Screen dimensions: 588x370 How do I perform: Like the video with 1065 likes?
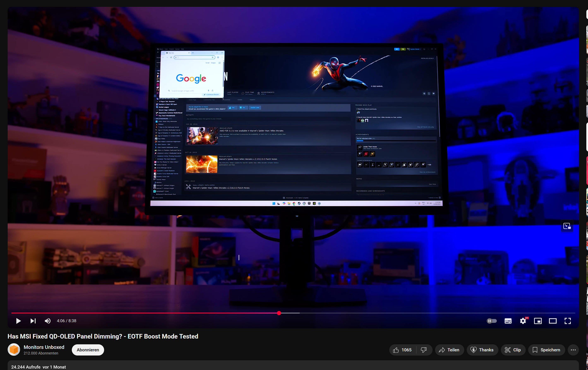402,350
